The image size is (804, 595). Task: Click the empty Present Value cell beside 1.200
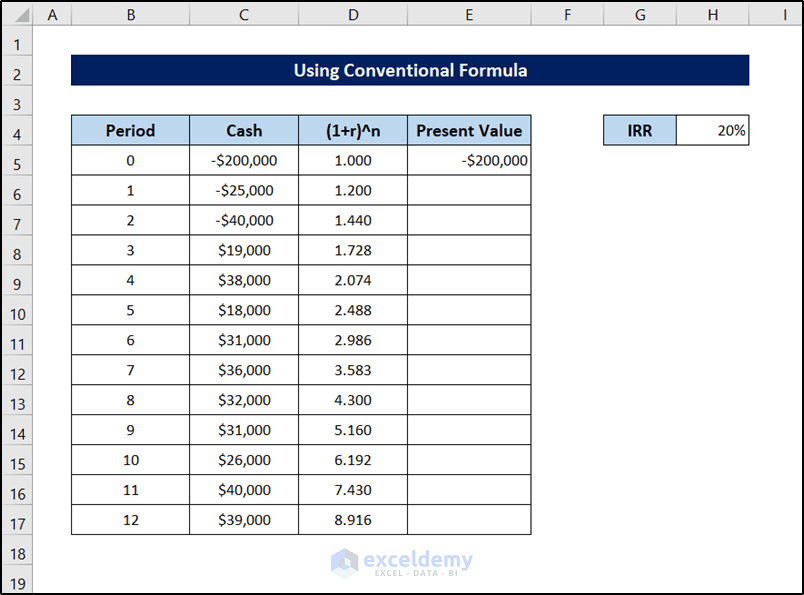click(x=469, y=190)
